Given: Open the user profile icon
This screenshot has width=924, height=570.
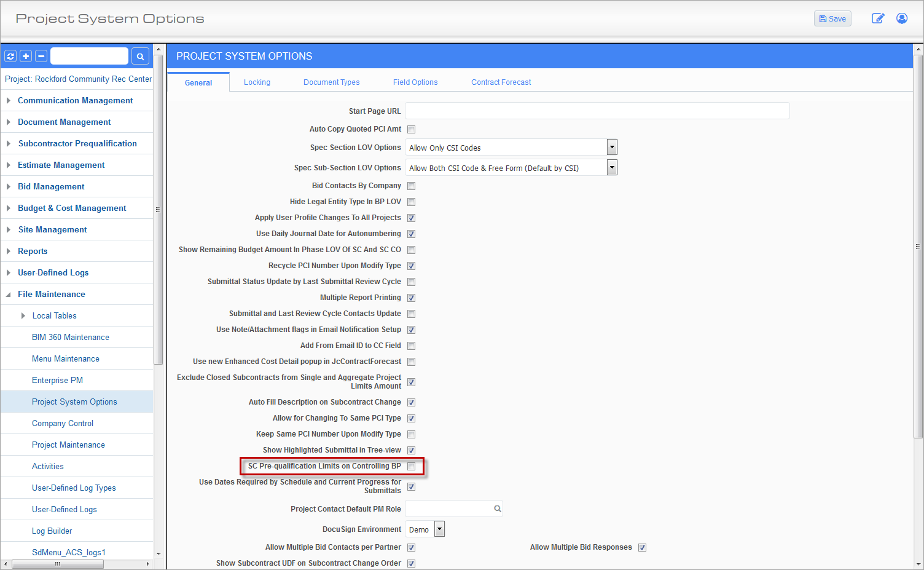Looking at the screenshot, I should [x=902, y=18].
